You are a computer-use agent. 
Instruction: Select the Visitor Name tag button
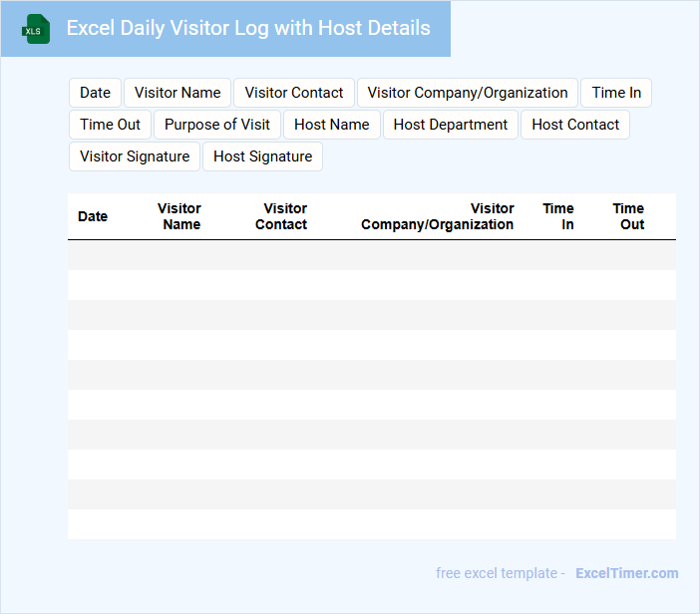(x=177, y=93)
